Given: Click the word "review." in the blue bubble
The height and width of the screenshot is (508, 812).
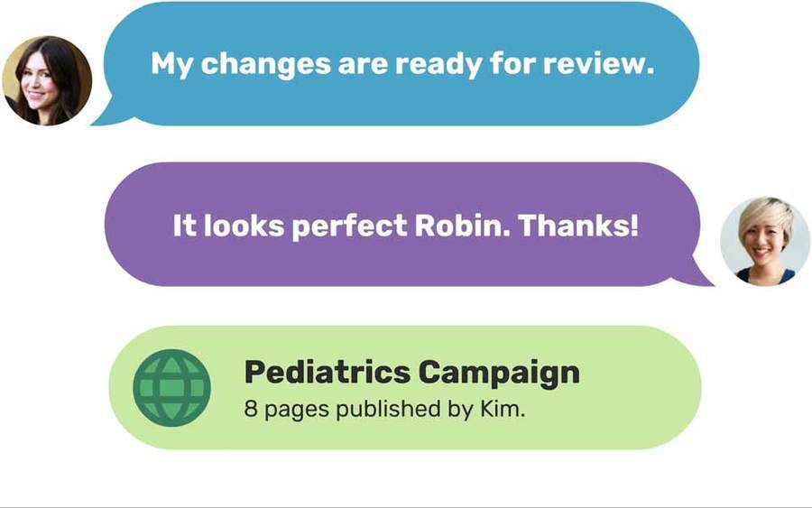Looking at the screenshot, I should [599, 64].
